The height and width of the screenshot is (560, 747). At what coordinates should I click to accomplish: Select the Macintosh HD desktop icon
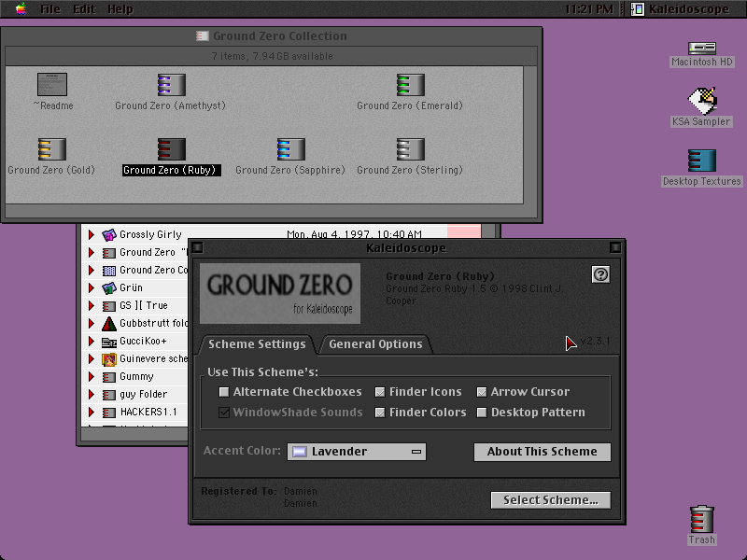(x=702, y=49)
